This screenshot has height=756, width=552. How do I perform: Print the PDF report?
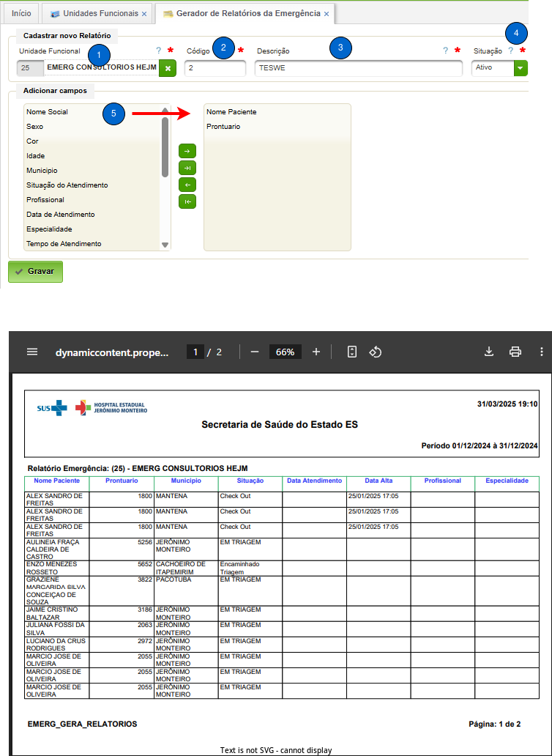515,352
